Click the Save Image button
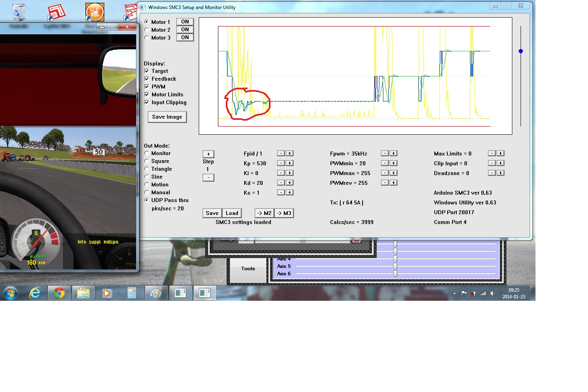 coord(167,117)
